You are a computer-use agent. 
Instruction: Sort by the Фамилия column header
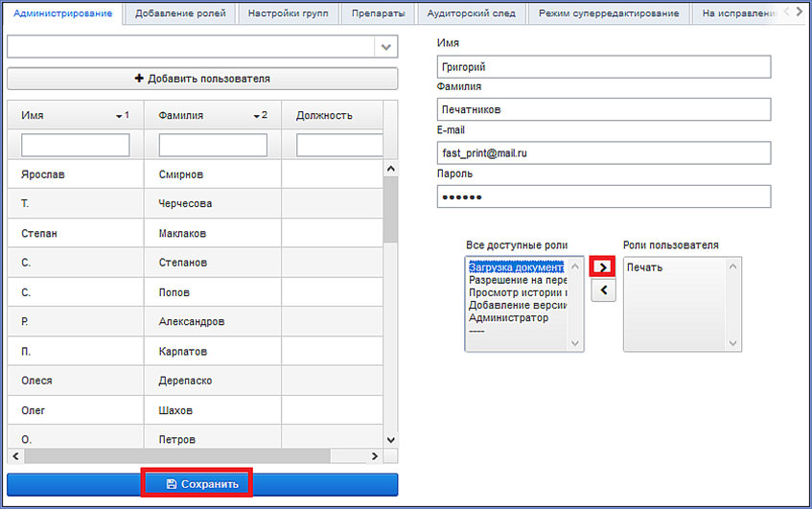pos(213,115)
